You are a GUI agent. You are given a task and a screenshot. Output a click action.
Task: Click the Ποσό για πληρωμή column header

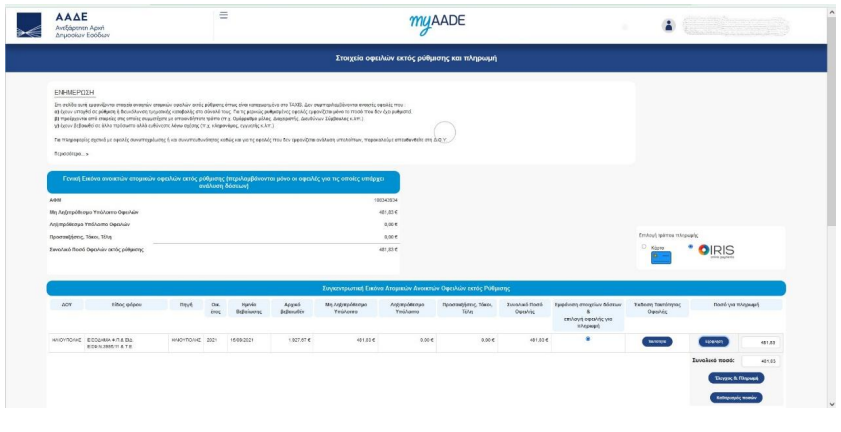(737, 306)
